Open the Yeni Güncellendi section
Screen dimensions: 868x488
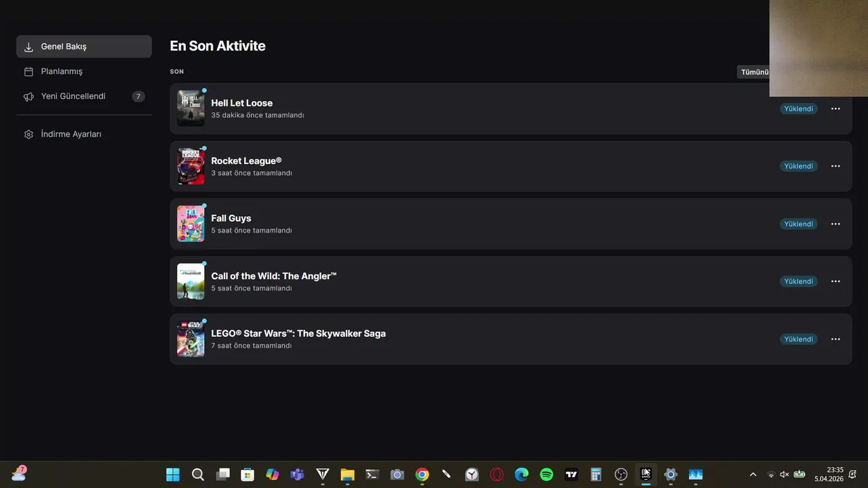click(84, 96)
